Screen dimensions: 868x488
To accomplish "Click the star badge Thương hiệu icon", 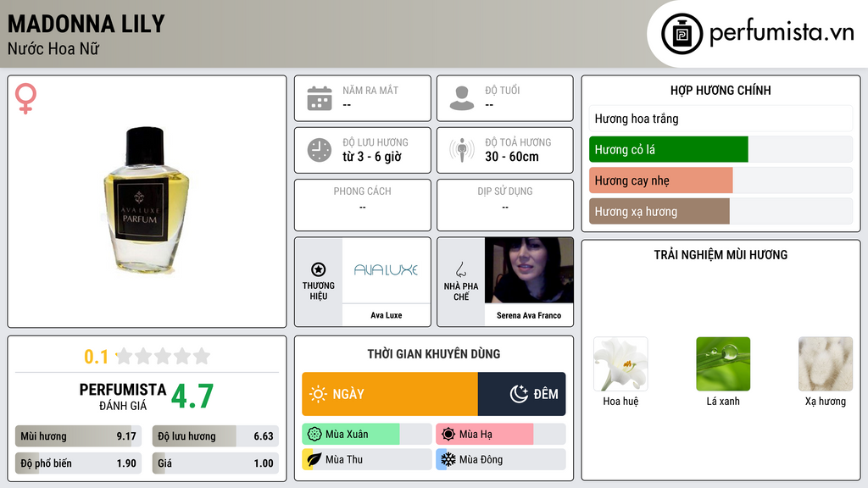I will [319, 269].
